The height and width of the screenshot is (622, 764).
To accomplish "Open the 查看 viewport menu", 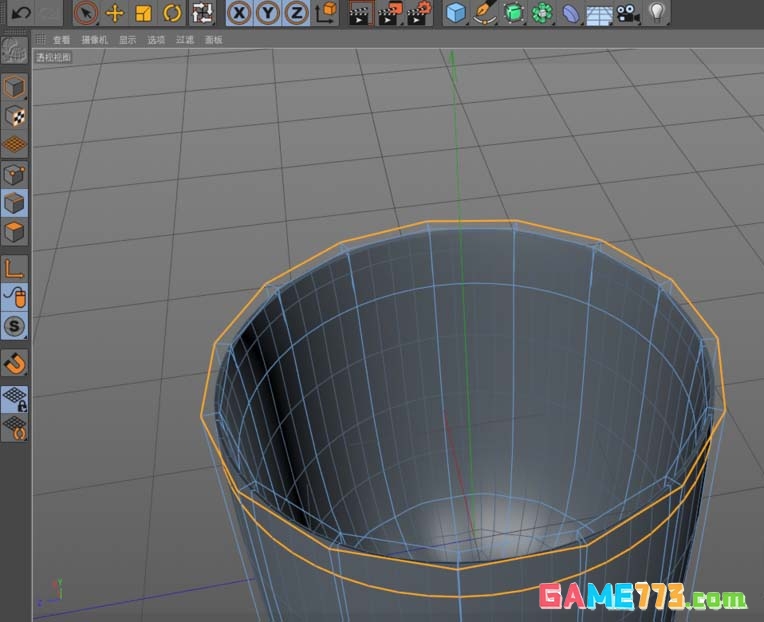I will click(x=61, y=40).
